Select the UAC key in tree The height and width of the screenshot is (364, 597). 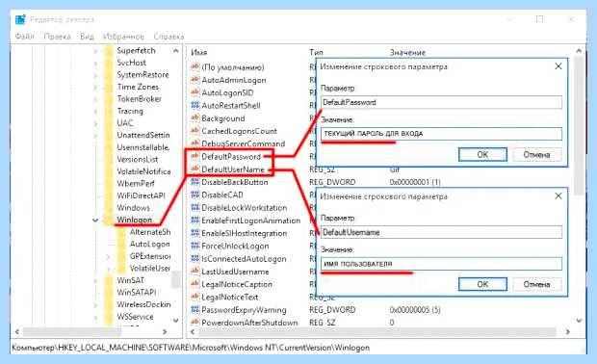pyautogui.click(x=125, y=123)
